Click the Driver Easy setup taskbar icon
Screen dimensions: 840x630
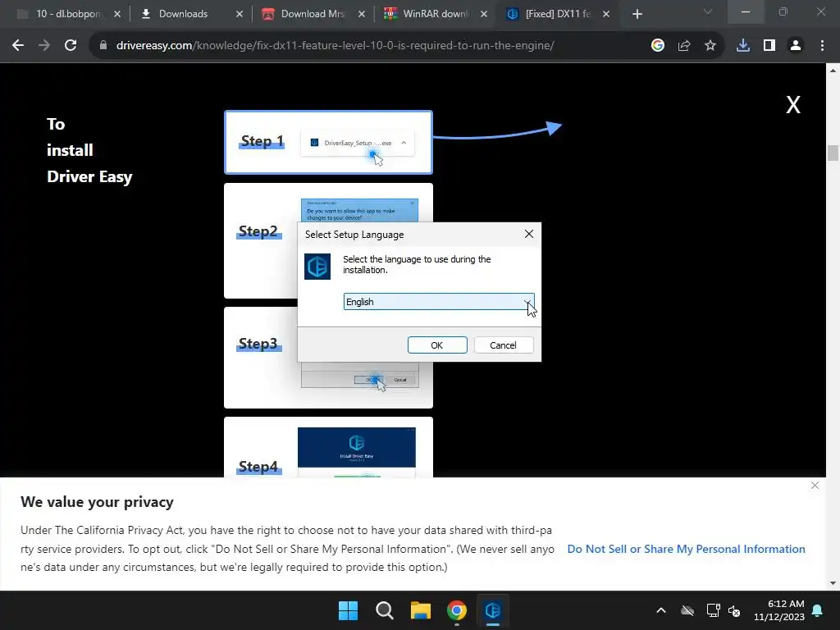point(493,610)
